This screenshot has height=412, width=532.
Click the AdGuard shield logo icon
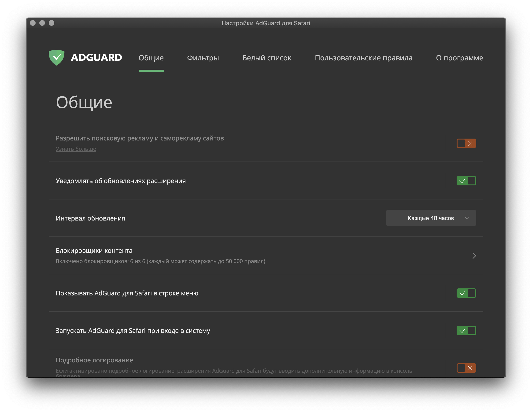pyautogui.click(x=56, y=57)
